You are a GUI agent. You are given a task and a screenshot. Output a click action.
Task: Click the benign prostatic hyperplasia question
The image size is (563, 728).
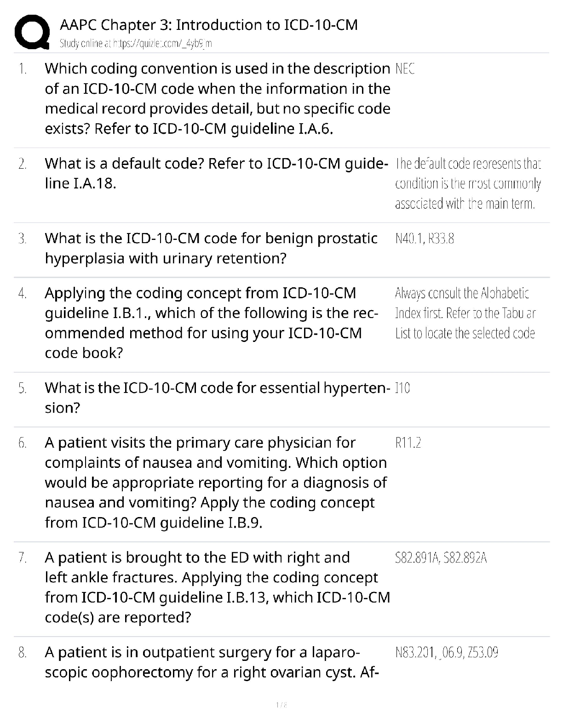tap(211, 248)
